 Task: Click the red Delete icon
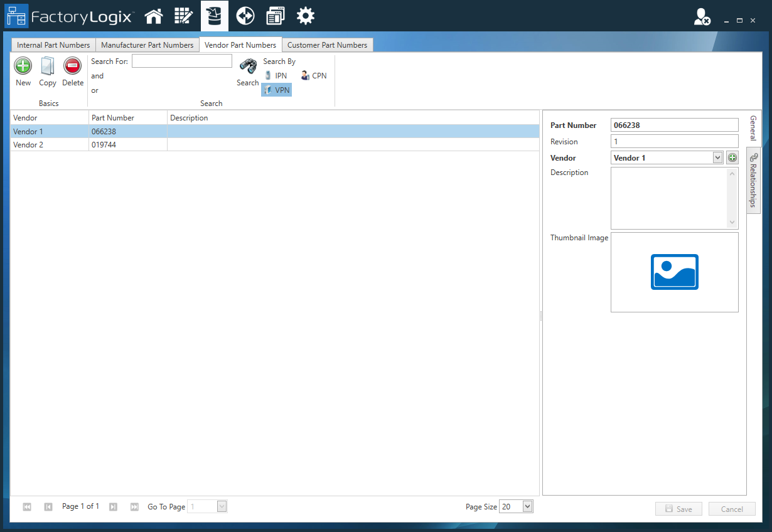click(x=73, y=66)
